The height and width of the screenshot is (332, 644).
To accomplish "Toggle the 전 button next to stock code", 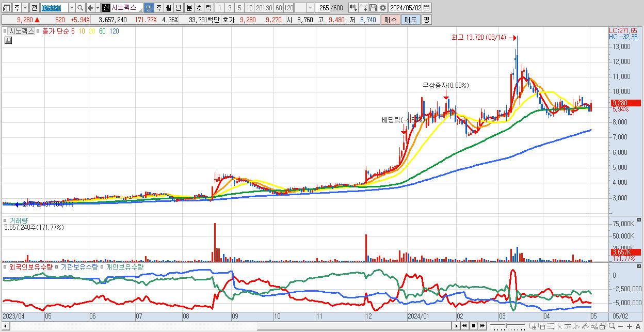I will pos(34,8).
